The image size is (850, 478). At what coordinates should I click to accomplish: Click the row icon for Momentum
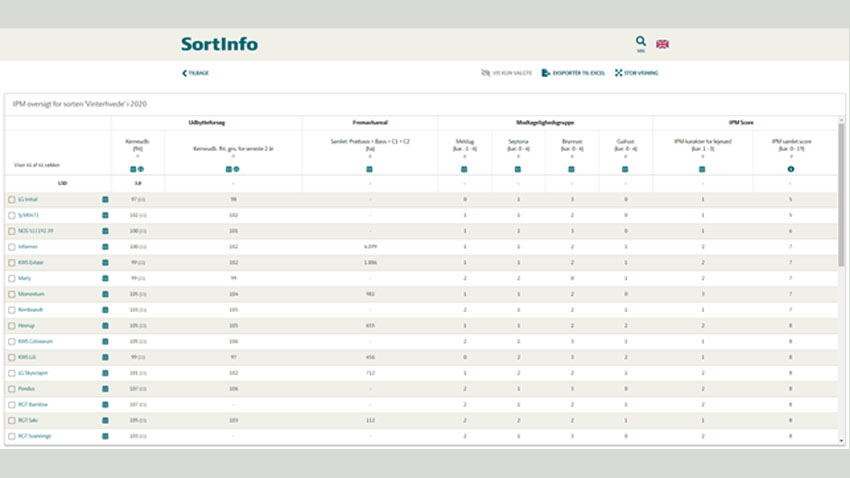pos(105,294)
